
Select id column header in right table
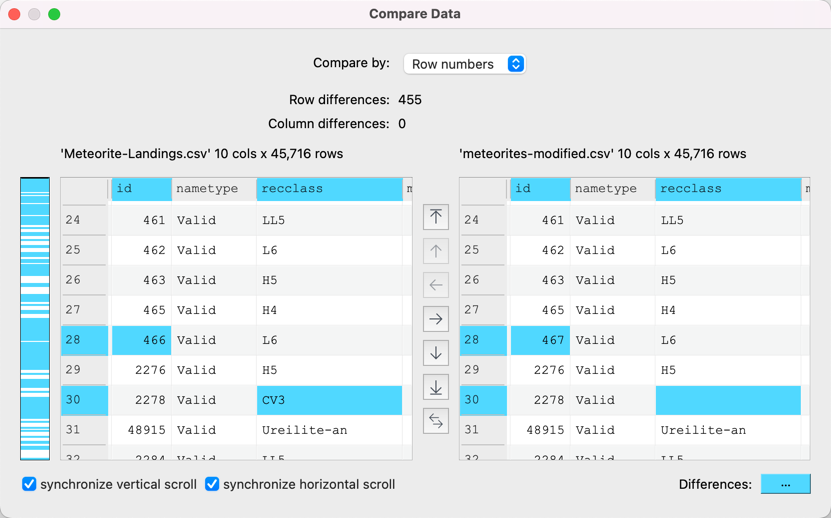click(539, 189)
